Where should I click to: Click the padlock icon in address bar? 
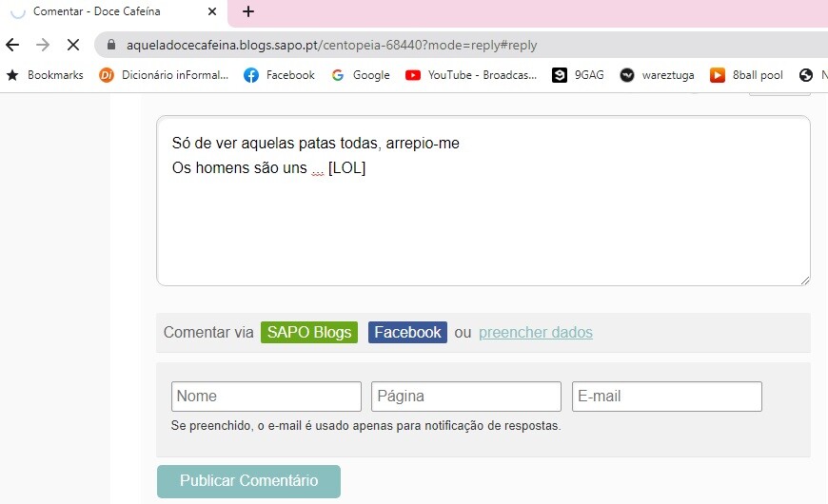tap(111, 45)
